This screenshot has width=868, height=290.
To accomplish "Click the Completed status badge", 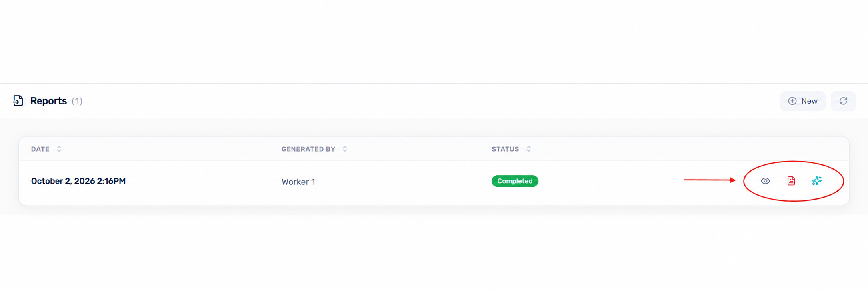I will point(515,181).
